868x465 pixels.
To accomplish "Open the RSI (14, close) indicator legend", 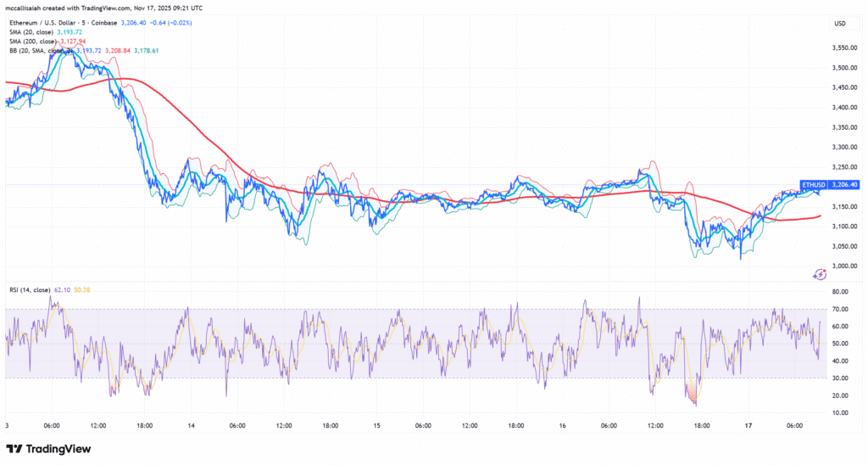I will 28,290.
